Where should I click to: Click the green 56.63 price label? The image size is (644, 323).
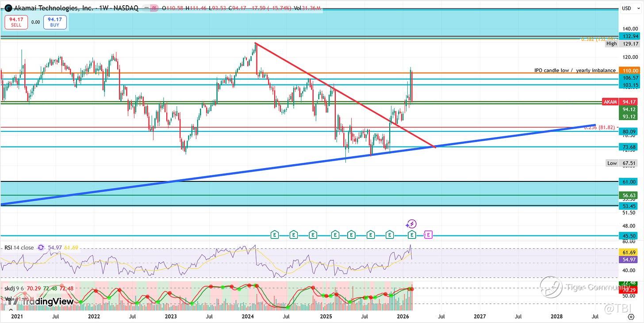pyautogui.click(x=629, y=195)
